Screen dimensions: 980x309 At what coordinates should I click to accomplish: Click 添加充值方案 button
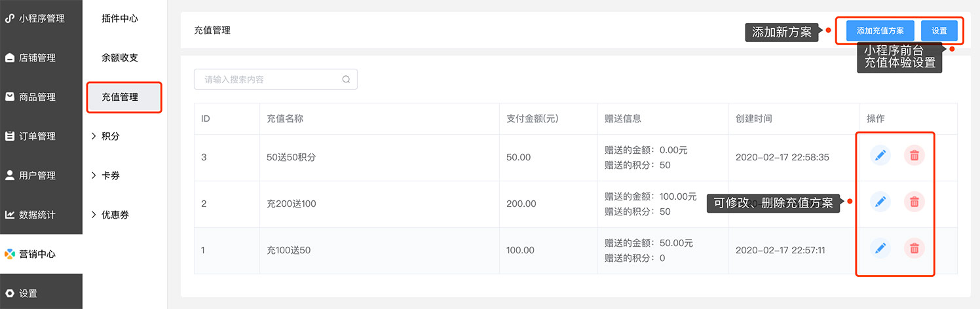click(880, 31)
